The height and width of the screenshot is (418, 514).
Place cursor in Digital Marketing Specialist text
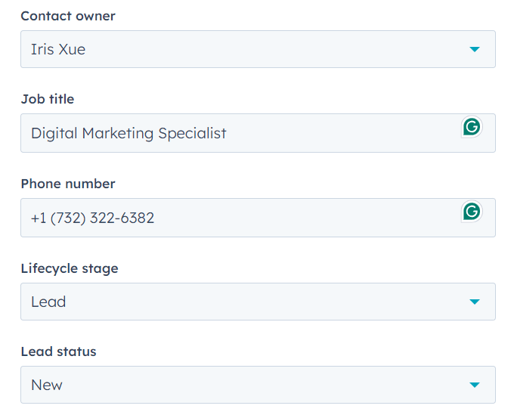129,133
